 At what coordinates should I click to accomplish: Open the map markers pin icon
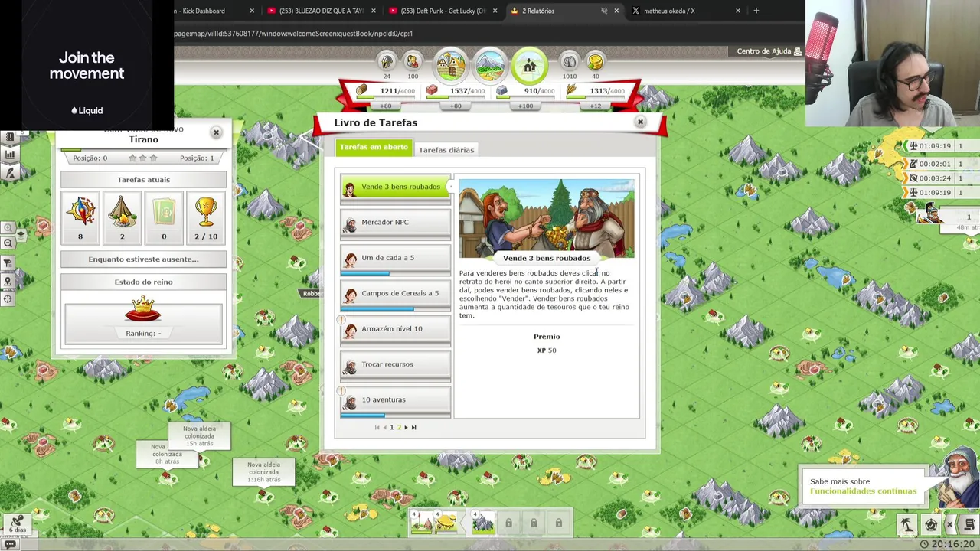8,281
